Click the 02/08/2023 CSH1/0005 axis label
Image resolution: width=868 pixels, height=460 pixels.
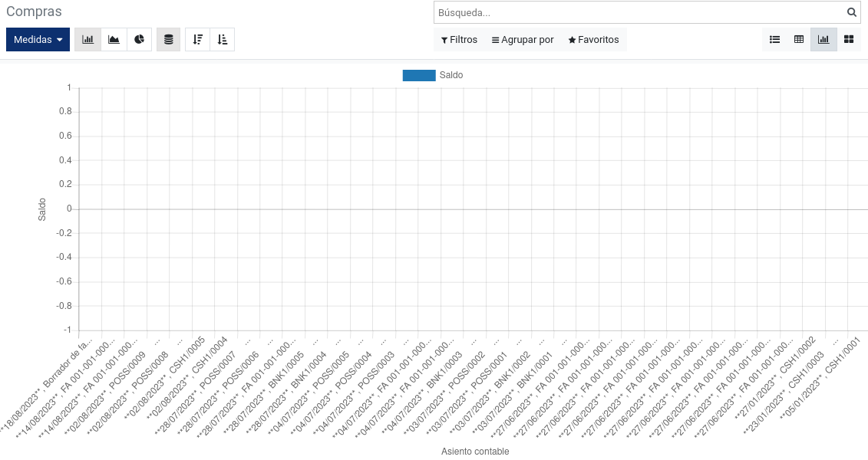point(165,378)
